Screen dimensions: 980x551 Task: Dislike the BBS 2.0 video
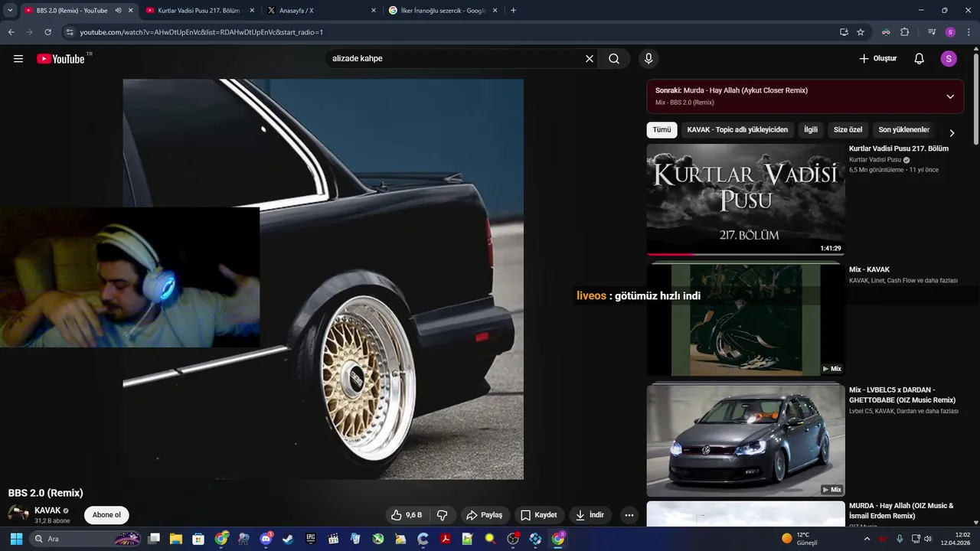point(442,515)
